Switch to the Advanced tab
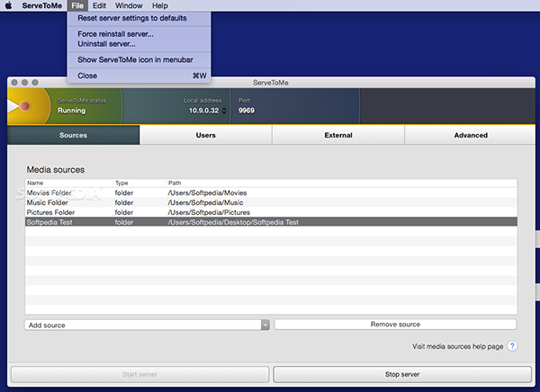 point(471,135)
